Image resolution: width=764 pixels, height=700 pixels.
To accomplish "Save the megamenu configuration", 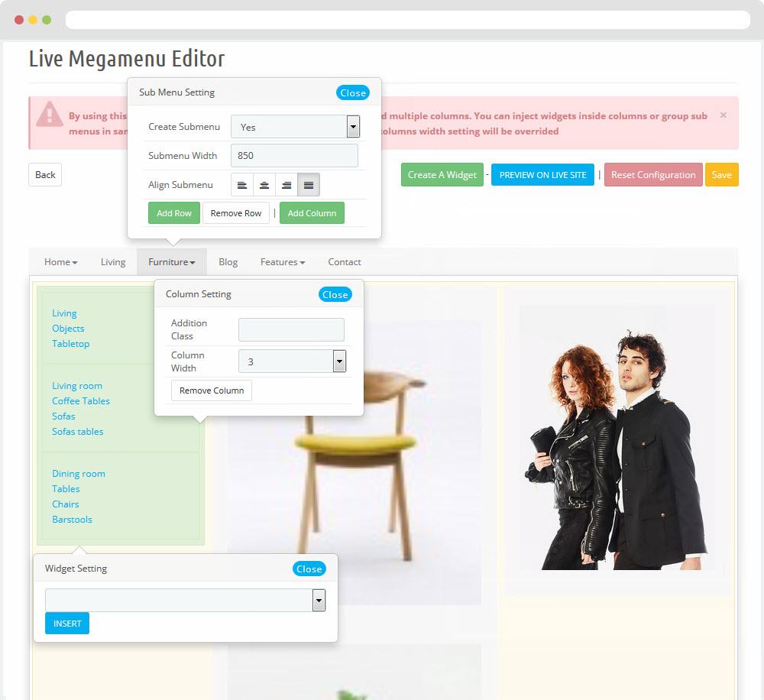I will click(722, 174).
